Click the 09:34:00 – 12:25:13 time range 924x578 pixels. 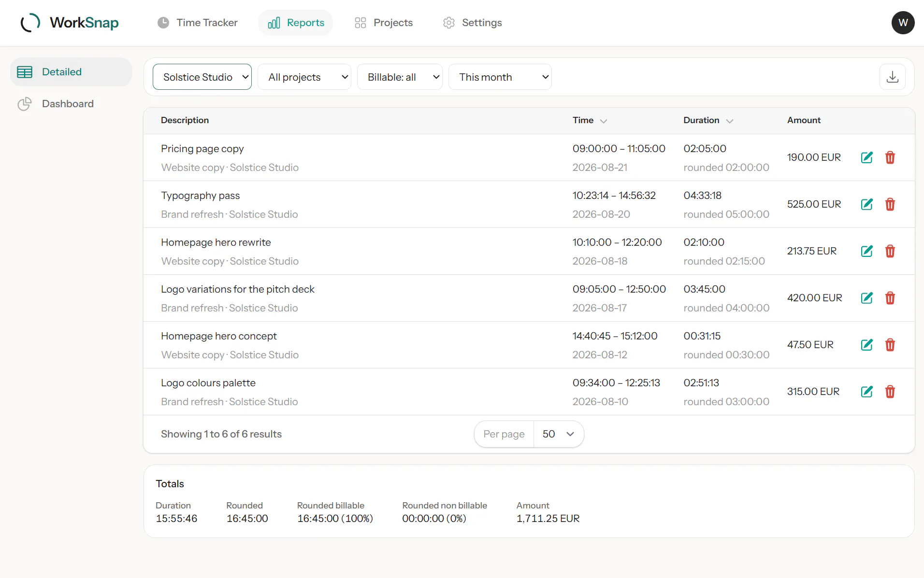click(616, 383)
